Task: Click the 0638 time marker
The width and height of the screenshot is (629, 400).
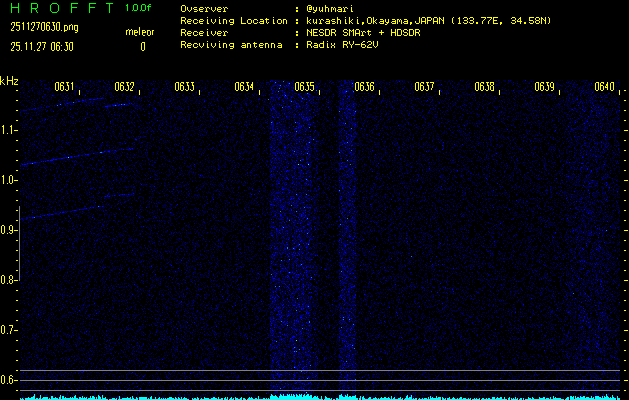Action: pos(484,87)
